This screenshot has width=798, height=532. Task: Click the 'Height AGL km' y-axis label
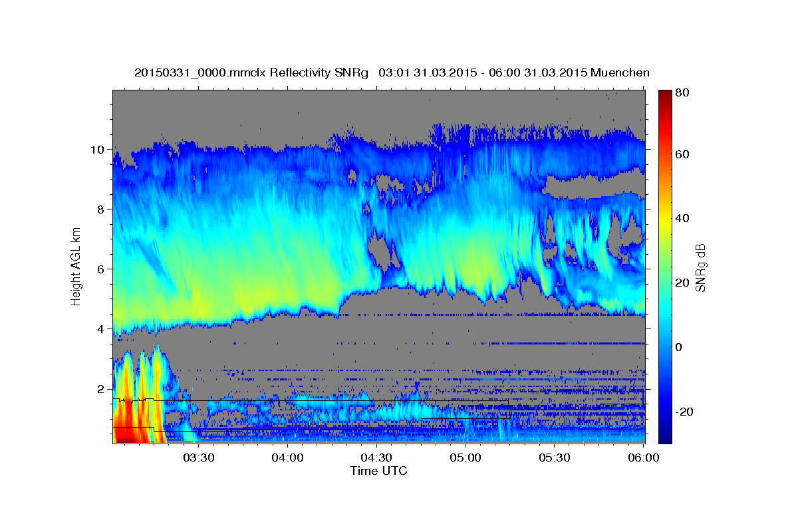pos(76,266)
